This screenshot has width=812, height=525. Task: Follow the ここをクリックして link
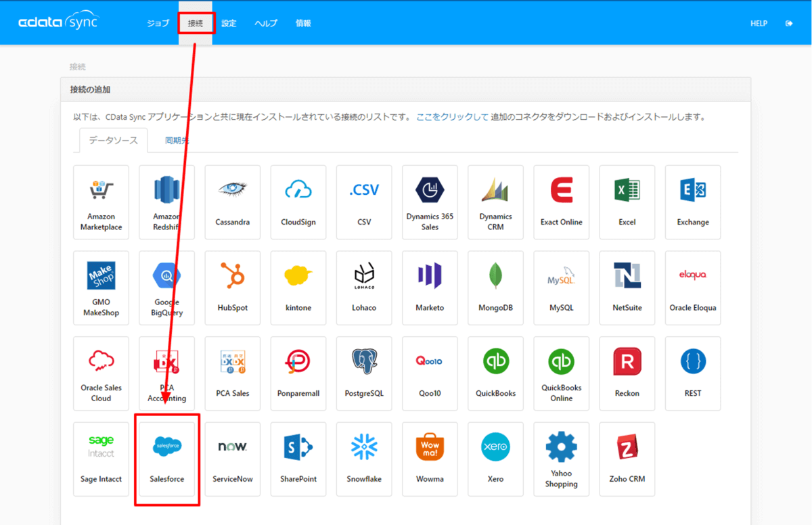(452, 117)
